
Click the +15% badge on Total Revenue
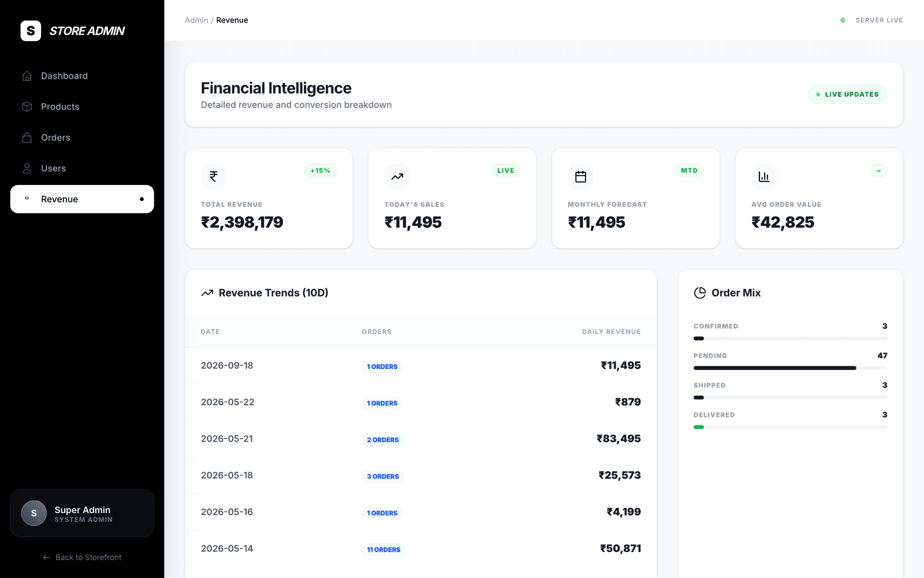coord(321,171)
